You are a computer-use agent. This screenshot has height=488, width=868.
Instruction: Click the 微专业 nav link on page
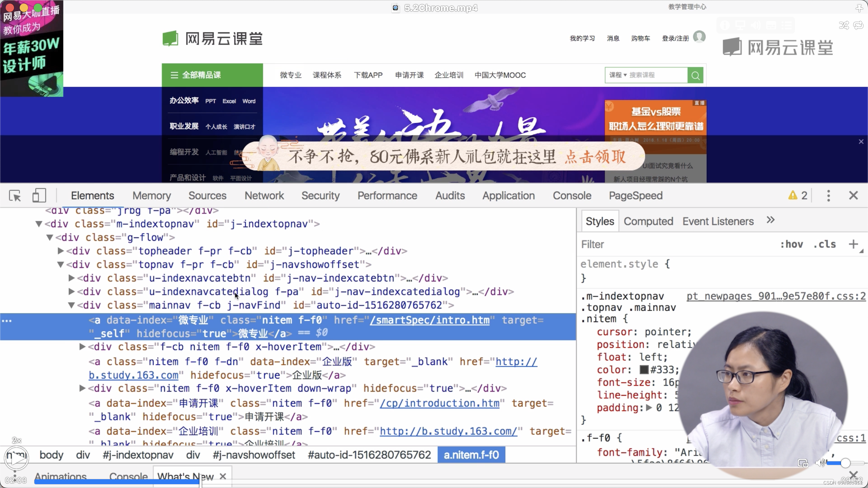[x=291, y=75]
